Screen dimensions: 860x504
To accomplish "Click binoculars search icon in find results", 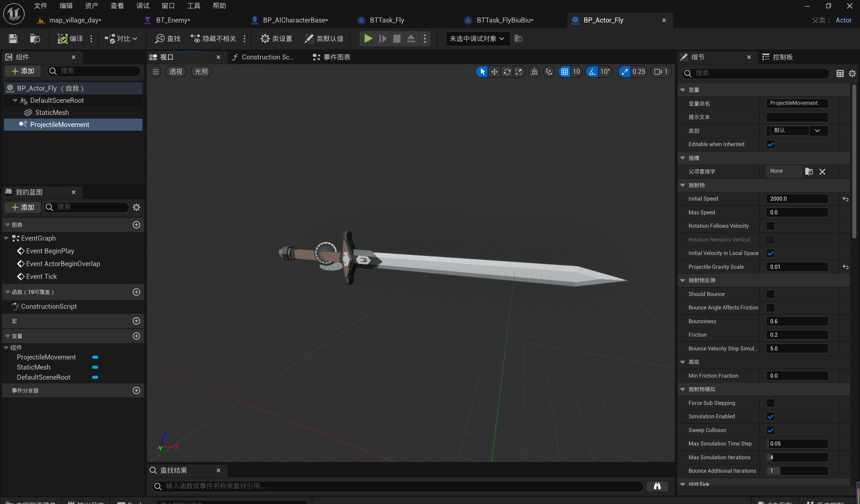I will pos(657,486).
